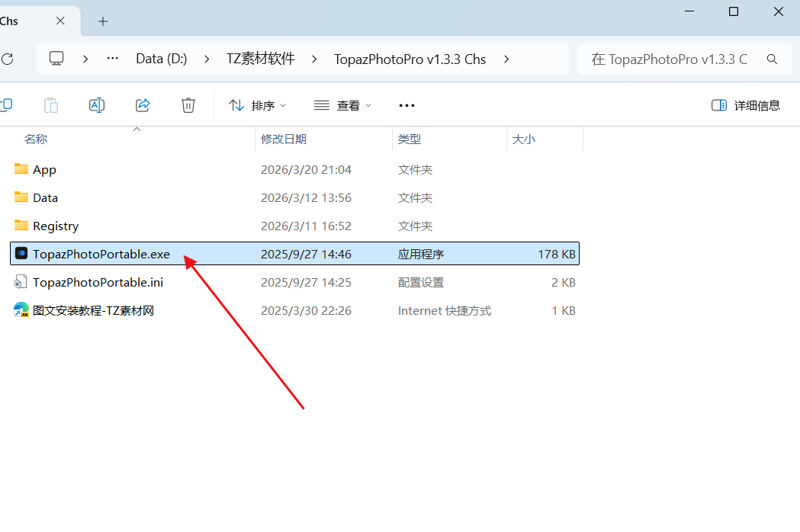Click the 图文安装教程 shortcut icon
The width and height of the screenshot is (800, 532).
21,309
